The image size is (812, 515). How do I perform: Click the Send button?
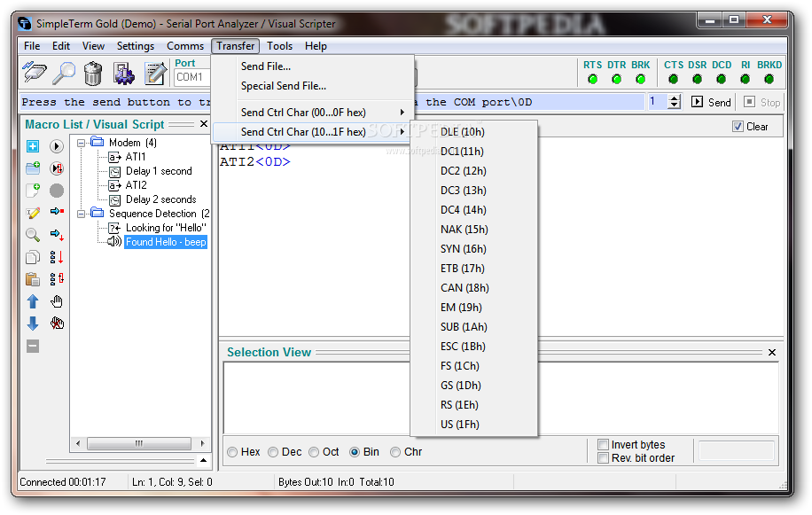[711, 102]
